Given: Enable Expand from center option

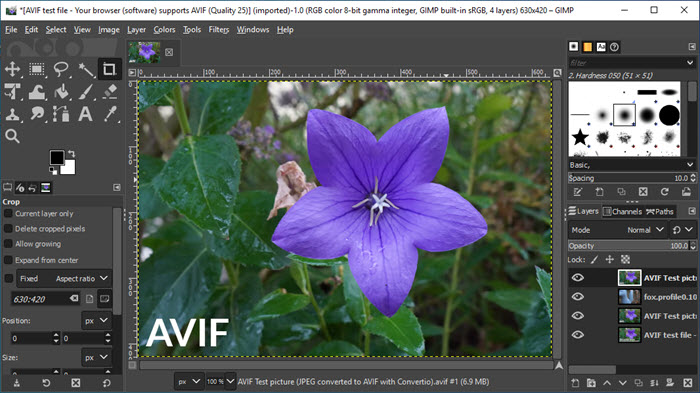Looking at the screenshot, I should (8, 260).
